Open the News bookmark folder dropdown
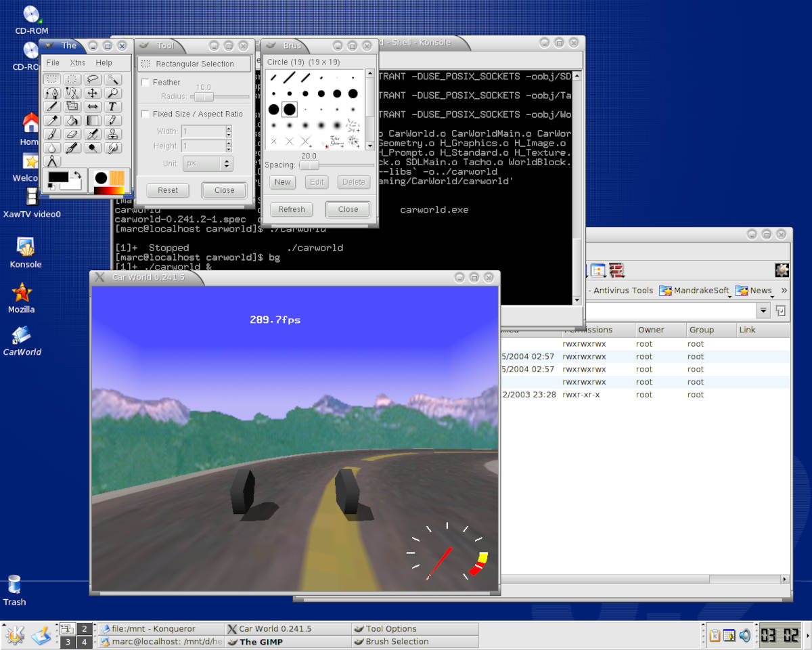Viewport: 812px width, 650px height. click(x=755, y=290)
